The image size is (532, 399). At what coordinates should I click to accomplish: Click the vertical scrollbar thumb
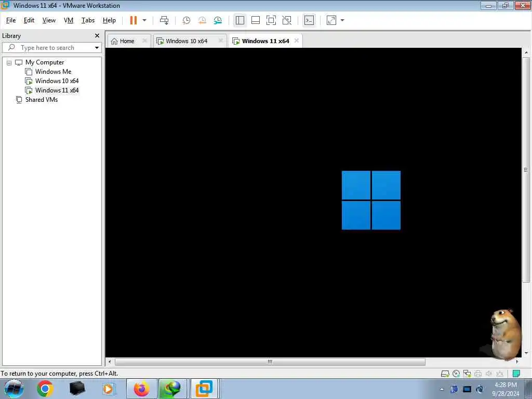click(x=526, y=170)
